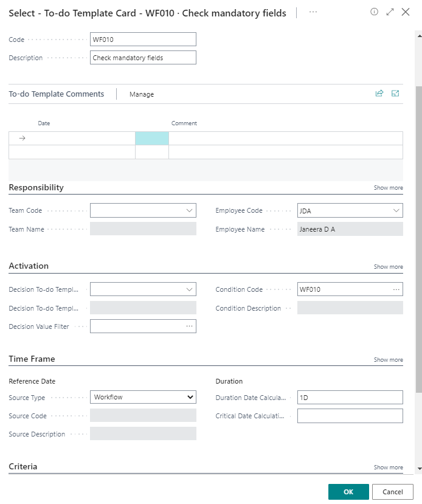Image resolution: width=422 pixels, height=504 pixels.
Task: Show more in Responsibility section
Action: (x=388, y=188)
